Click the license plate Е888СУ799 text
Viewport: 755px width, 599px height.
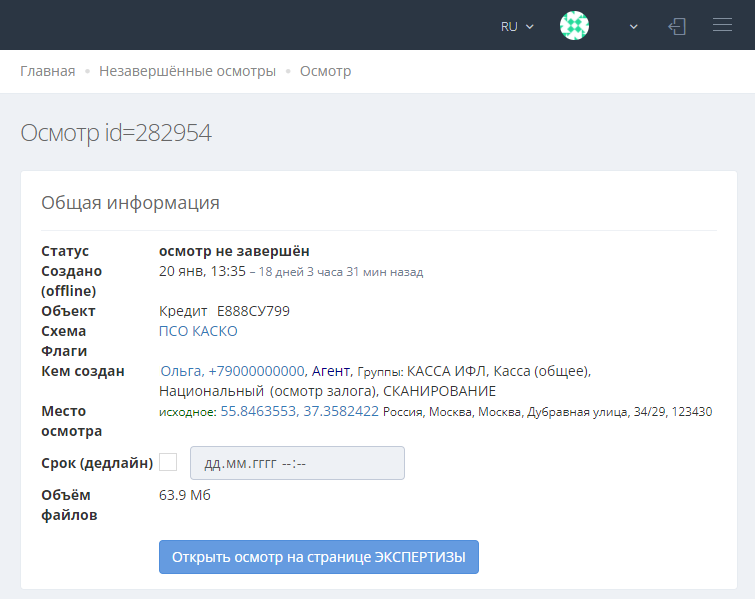(x=253, y=311)
